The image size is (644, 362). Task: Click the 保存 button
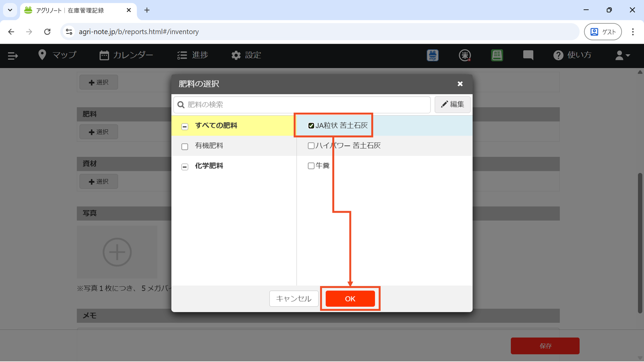coord(545,346)
